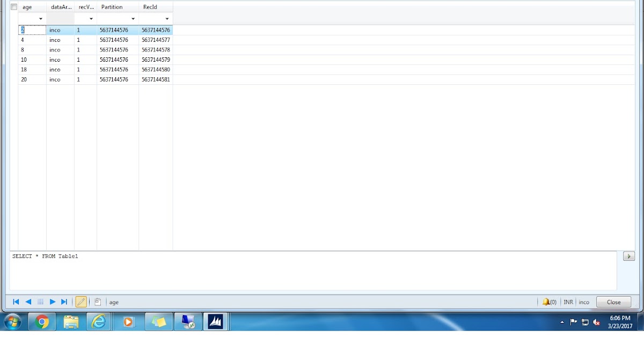The image size is (644, 338).
Task: Check the select-all checkbox above the grid
Action: tap(13, 6)
